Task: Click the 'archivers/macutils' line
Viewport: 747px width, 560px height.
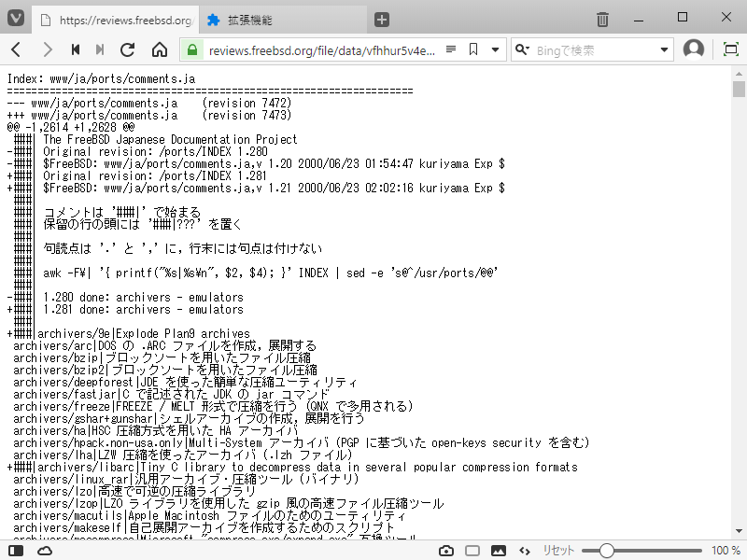Action: (209, 516)
